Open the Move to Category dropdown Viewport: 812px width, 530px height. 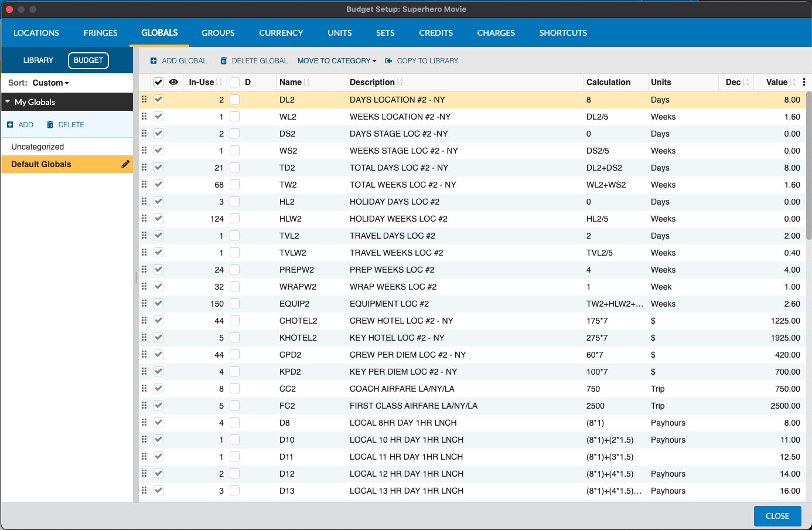[x=337, y=61]
